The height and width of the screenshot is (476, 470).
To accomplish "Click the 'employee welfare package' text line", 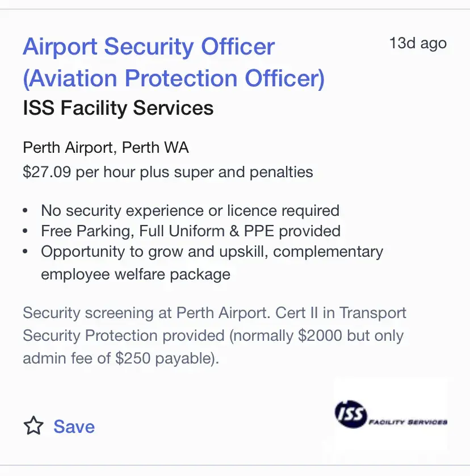I will coord(136,274).
